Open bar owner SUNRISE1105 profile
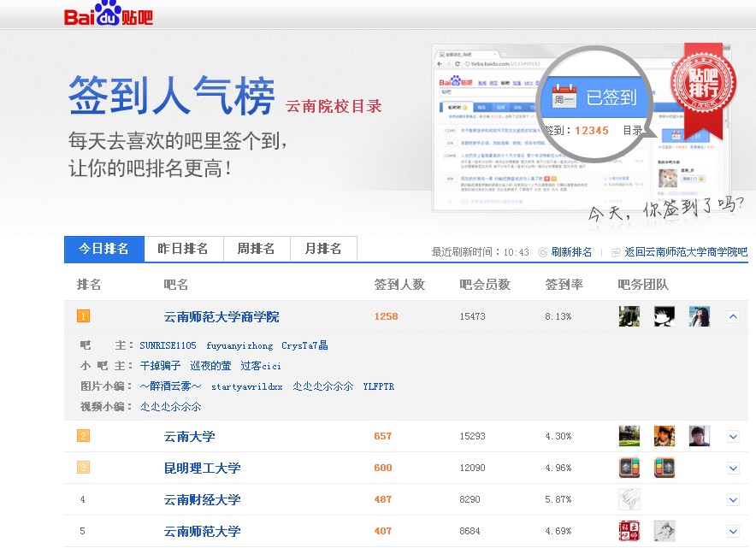Viewport: 756px width, 548px height. pyautogui.click(x=168, y=345)
